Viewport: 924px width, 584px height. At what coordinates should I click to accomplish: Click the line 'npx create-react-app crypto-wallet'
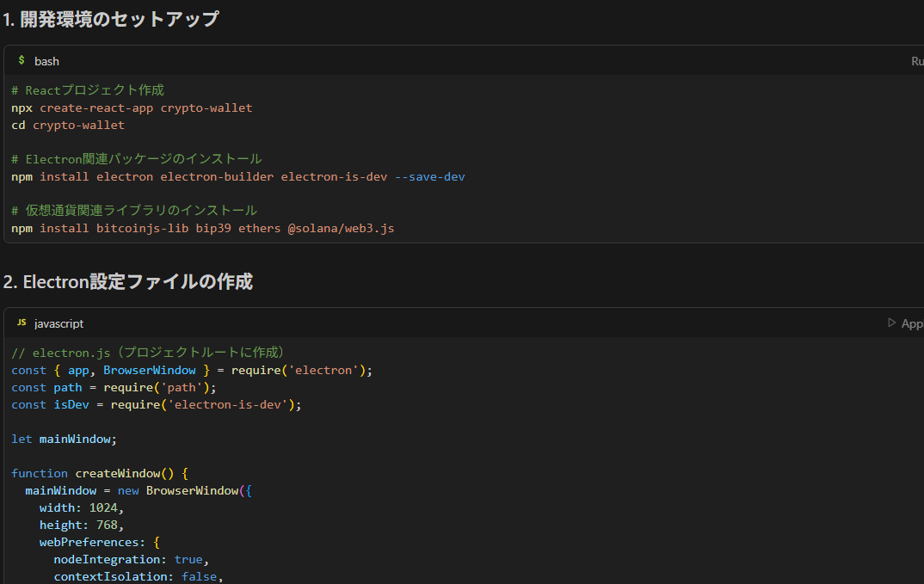click(132, 108)
